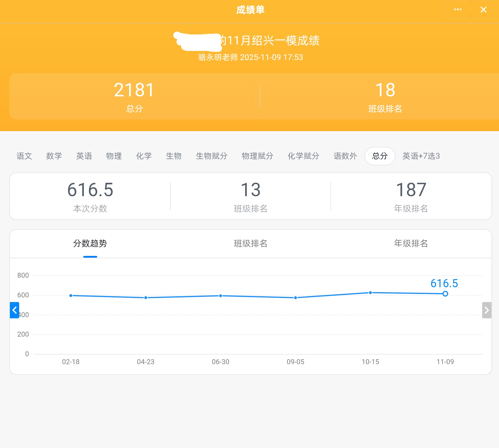Select the 物理 subject tab

pyautogui.click(x=114, y=156)
